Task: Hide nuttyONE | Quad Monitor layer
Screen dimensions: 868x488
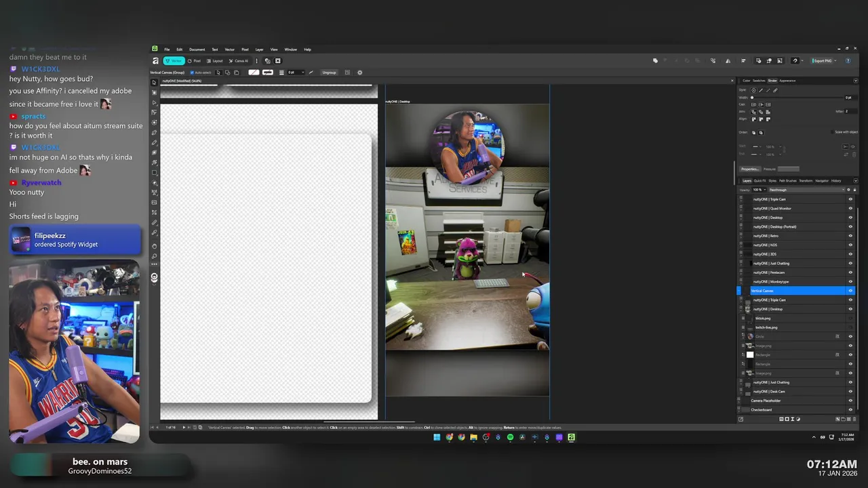Action: click(850, 208)
